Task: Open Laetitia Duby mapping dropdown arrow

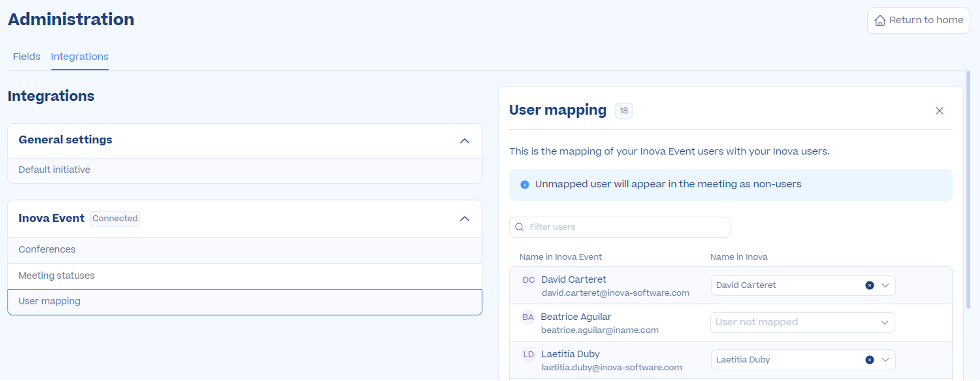Action: tap(885, 360)
